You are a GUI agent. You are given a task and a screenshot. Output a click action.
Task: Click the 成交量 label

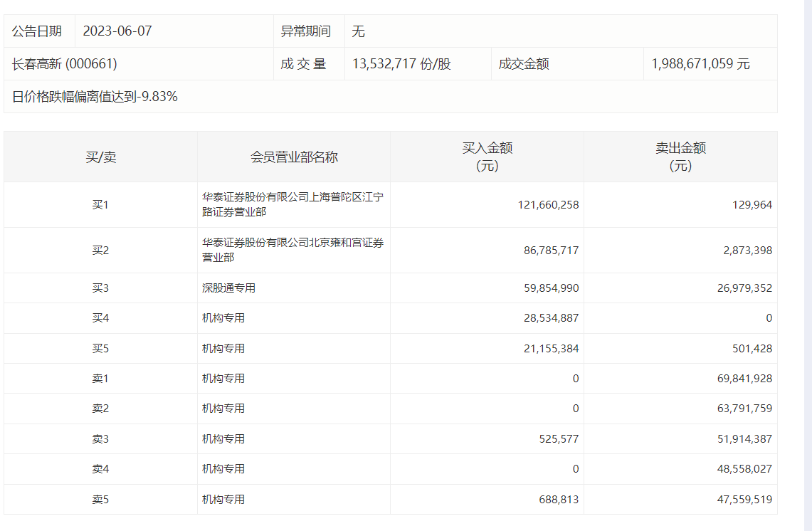(303, 64)
